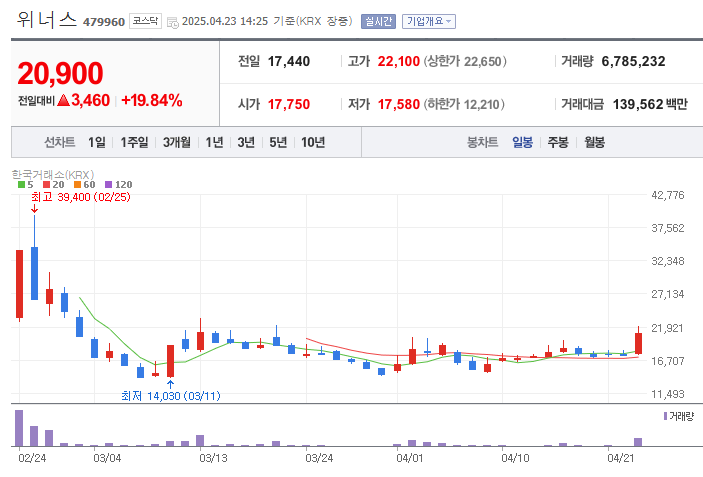The width and height of the screenshot is (703, 477).
Task: Click the 코스닥 market label
Action: 145,21
